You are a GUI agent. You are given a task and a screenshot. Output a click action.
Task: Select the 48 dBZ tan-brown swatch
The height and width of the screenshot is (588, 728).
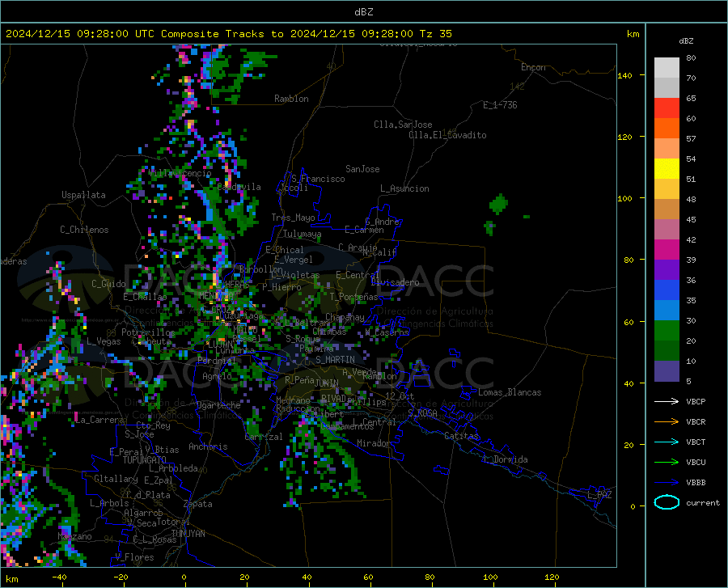point(667,209)
